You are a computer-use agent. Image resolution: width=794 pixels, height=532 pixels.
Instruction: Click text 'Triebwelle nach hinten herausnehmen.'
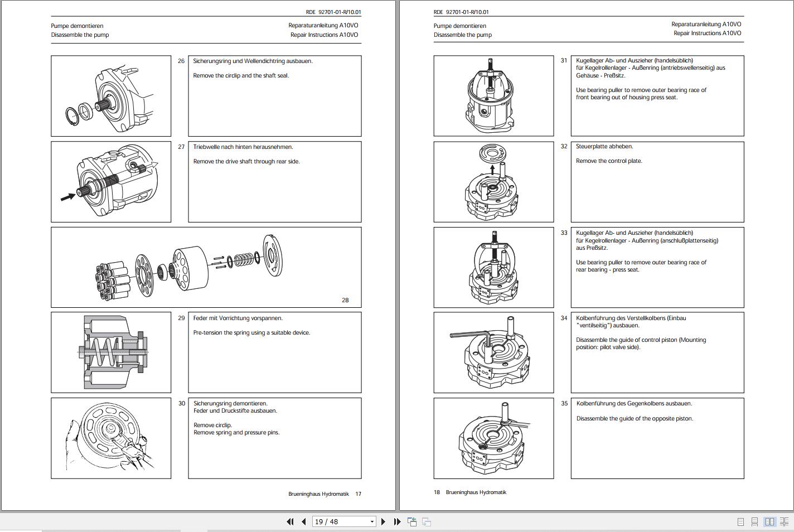click(x=243, y=147)
